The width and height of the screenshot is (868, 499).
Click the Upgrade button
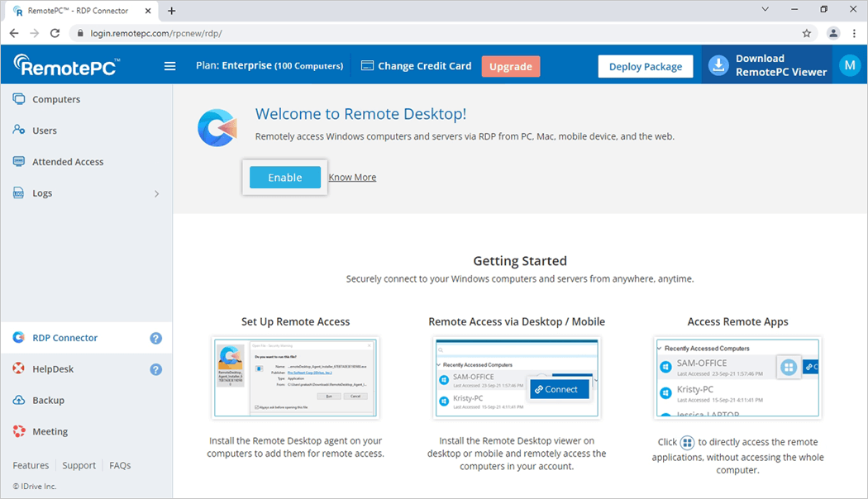pos(510,65)
